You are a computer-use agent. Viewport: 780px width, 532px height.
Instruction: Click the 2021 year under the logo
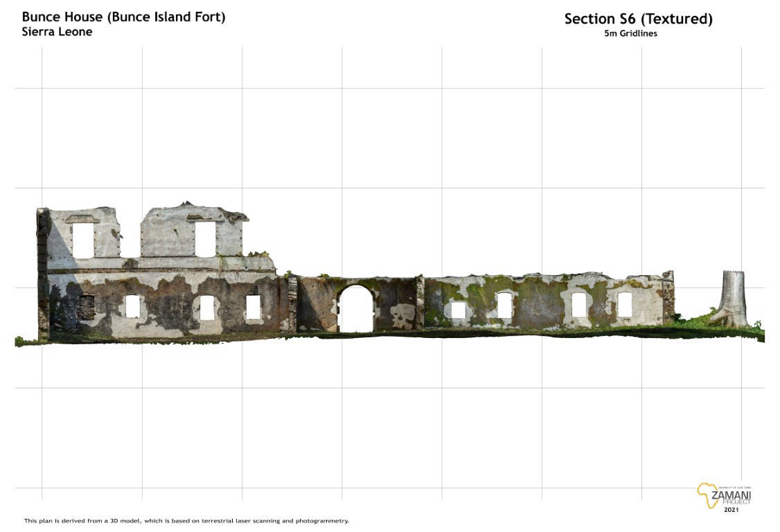point(731,510)
